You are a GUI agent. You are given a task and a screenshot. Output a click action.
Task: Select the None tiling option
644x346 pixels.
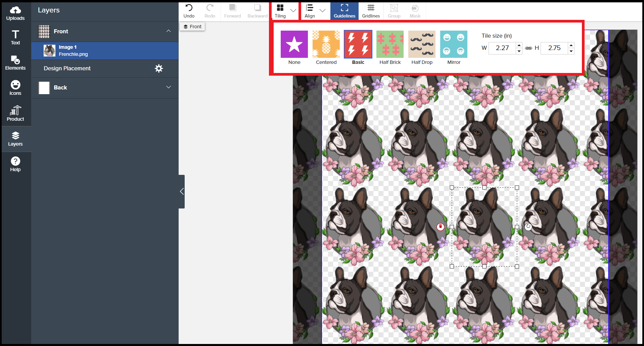pyautogui.click(x=294, y=48)
